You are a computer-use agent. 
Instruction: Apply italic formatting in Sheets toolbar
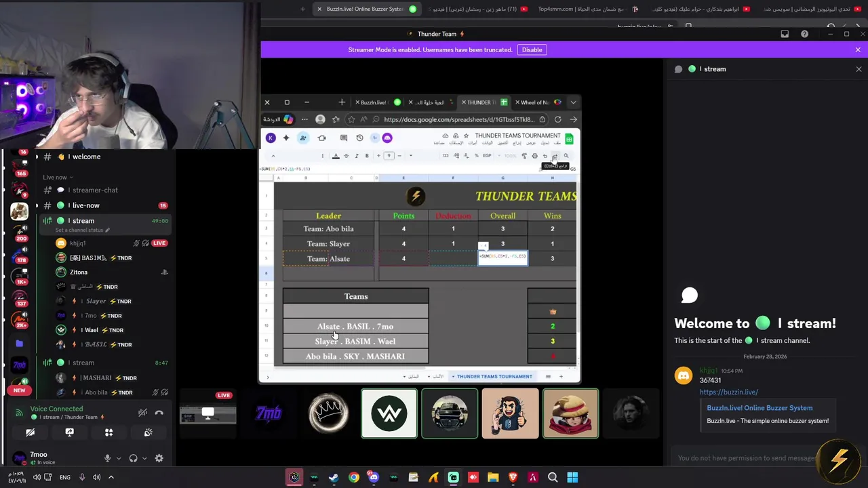coord(357,156)
